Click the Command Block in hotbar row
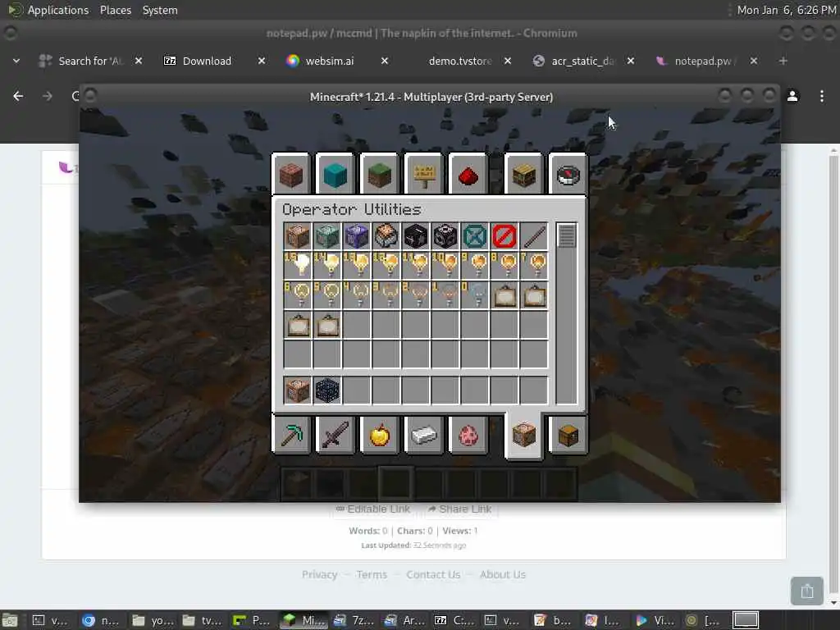 (297, 390)
